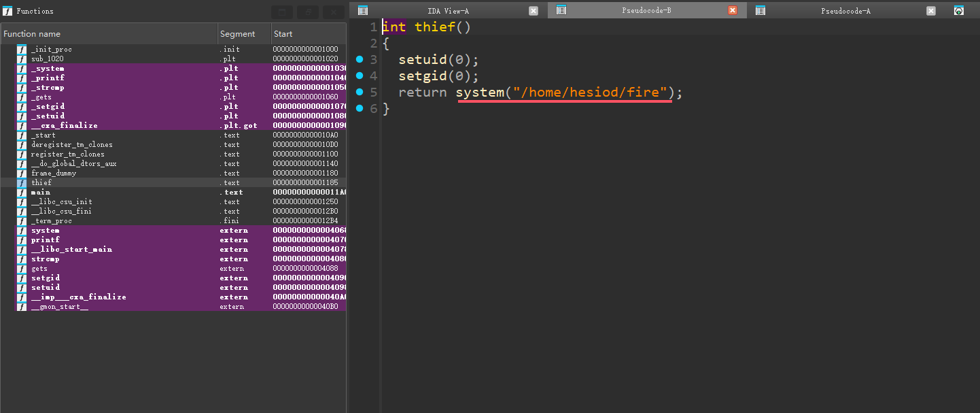
Task: Click the Pseudocode-A tab icon
Action: click(760, 11)
